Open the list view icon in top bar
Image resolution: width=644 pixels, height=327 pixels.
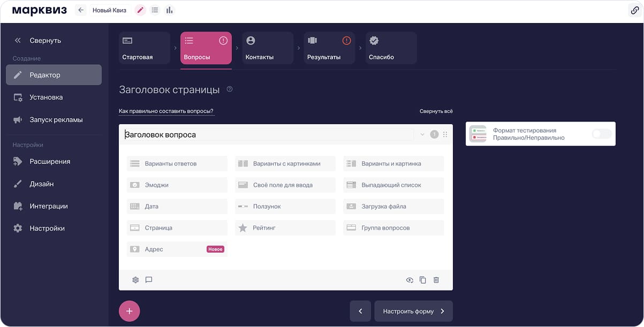pyautogui.click(x=155, y=10)
